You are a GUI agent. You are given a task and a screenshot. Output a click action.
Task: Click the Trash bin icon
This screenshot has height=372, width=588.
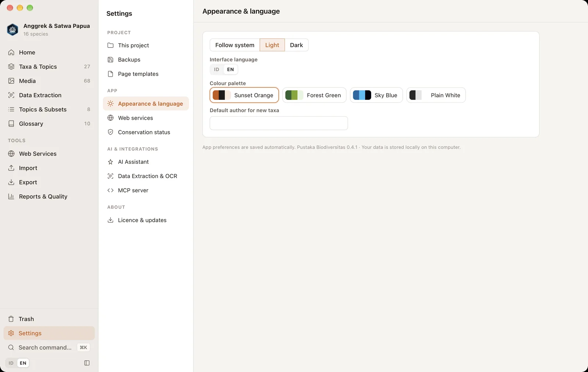[x=11, y=319]
